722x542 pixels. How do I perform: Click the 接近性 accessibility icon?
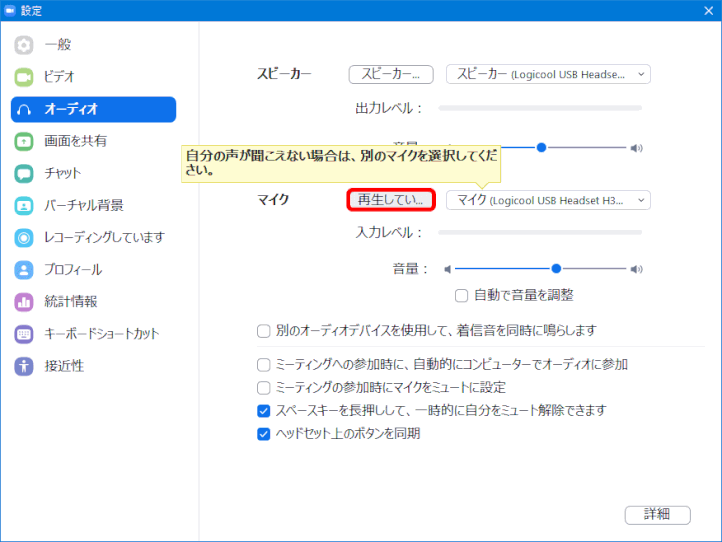coord(23,366)
